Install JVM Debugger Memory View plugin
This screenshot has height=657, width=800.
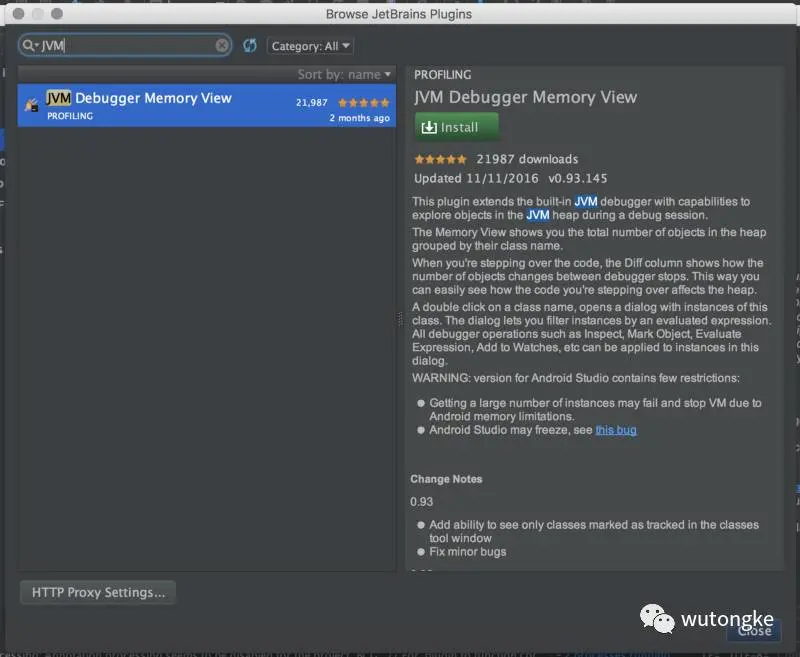pyautogui.click(x=457, y=127)
